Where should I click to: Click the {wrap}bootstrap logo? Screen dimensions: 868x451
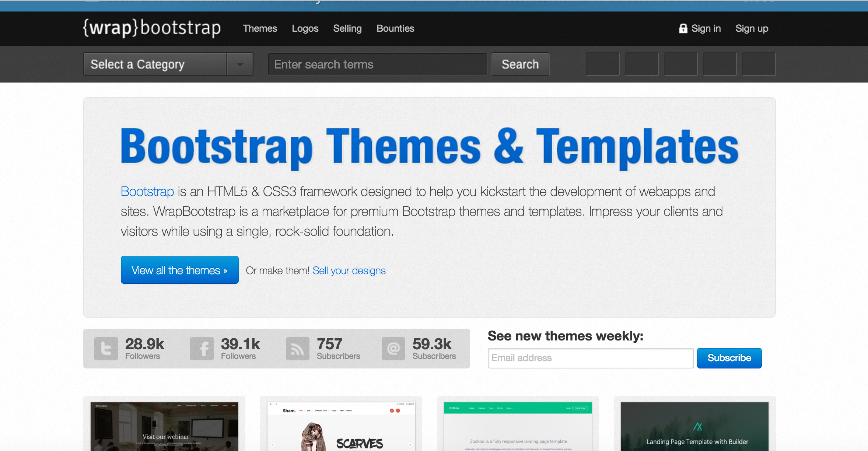[152, 28]
